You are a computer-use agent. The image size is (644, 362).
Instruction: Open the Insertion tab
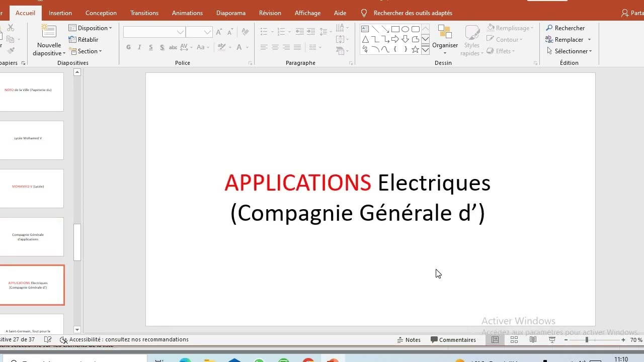click(60, 13)
